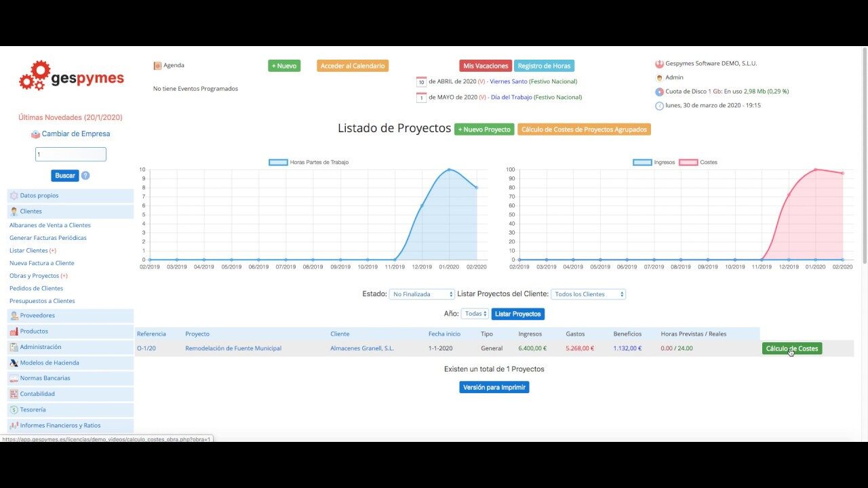Open the Contabilidad menu section
This screenshot has width=868, height=488.
[x=37, y=394]
